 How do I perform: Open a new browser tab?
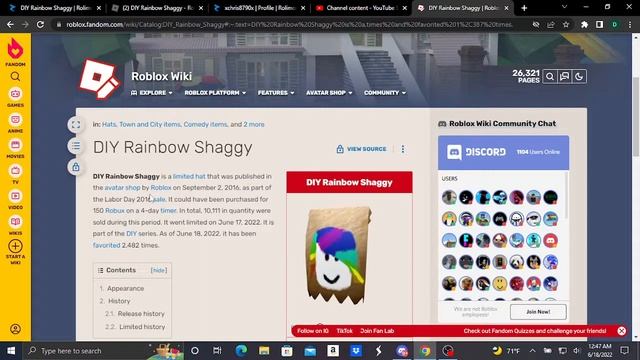pos(524,8)
